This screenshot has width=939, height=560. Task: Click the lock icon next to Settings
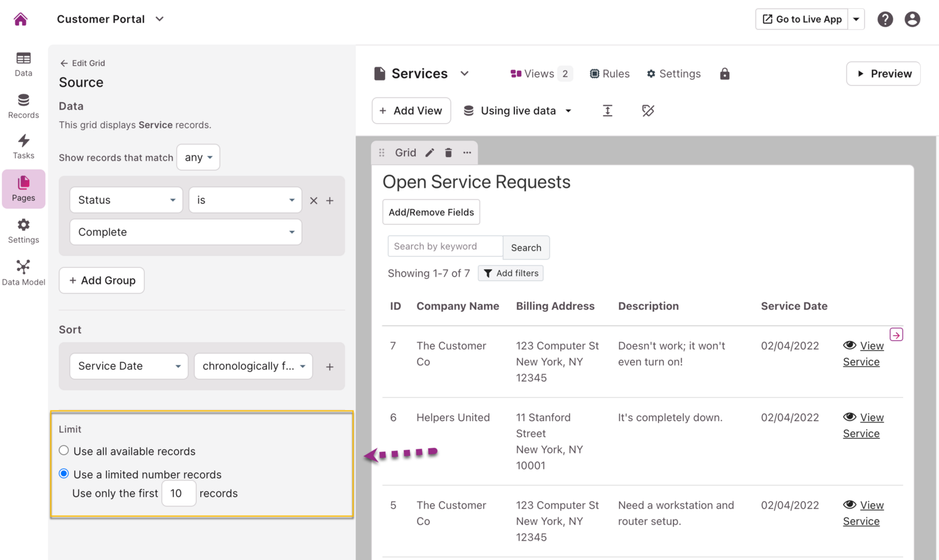click(x=724, y=74)
